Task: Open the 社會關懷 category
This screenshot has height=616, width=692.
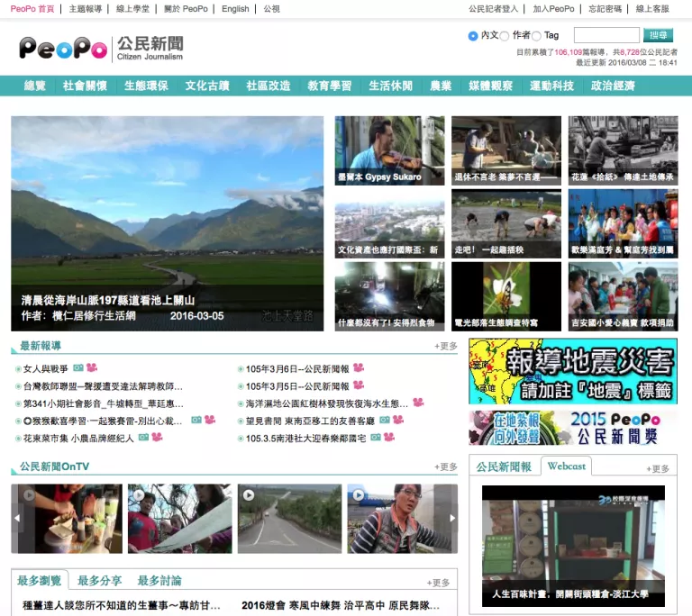Action: click(85, 86)
